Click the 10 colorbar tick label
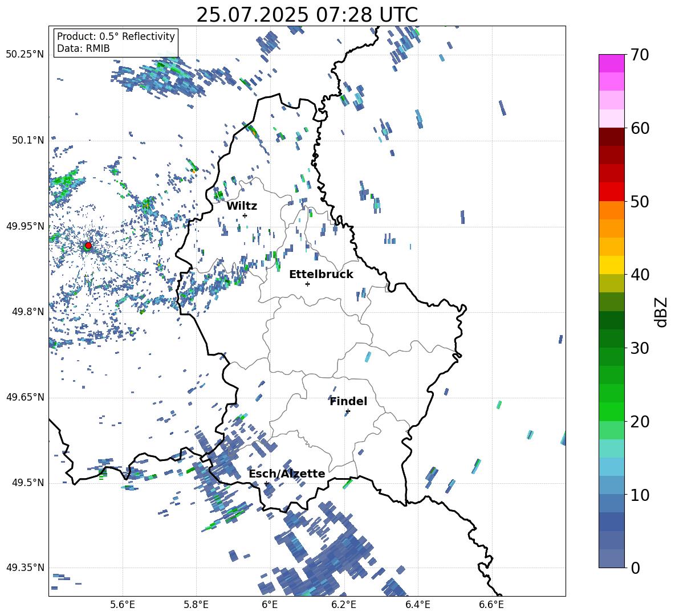The image size is (675, 616). coord(640,495)
